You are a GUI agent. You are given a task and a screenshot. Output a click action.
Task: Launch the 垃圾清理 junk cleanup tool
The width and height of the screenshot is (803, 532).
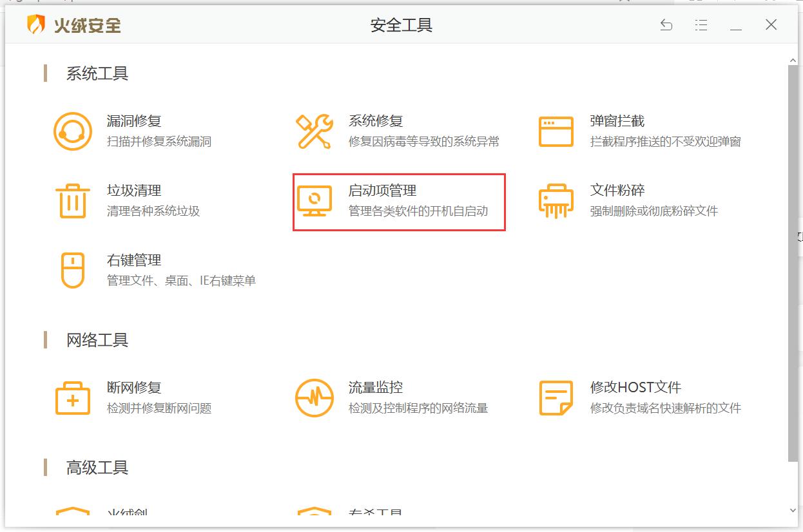[133, 190]
